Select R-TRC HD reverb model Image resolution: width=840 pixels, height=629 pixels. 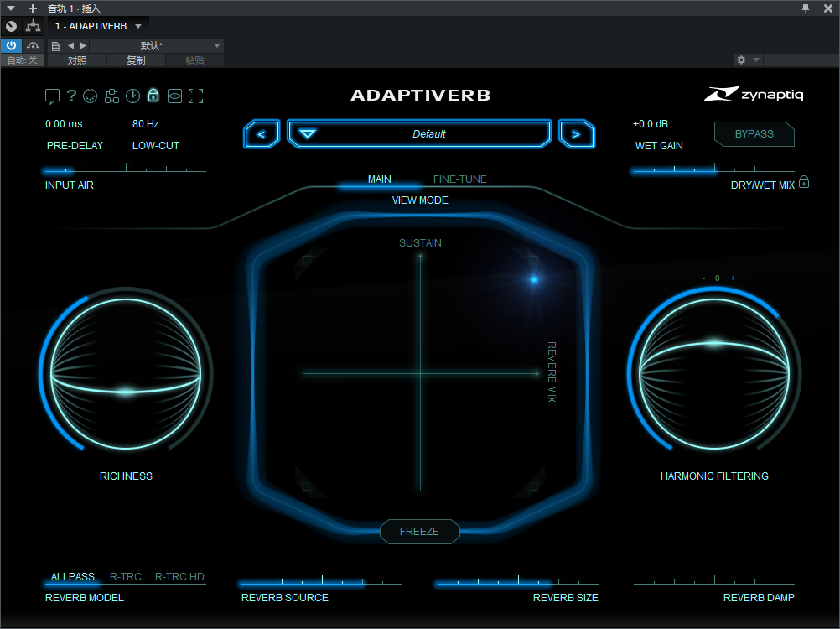[x=179, y=576]
